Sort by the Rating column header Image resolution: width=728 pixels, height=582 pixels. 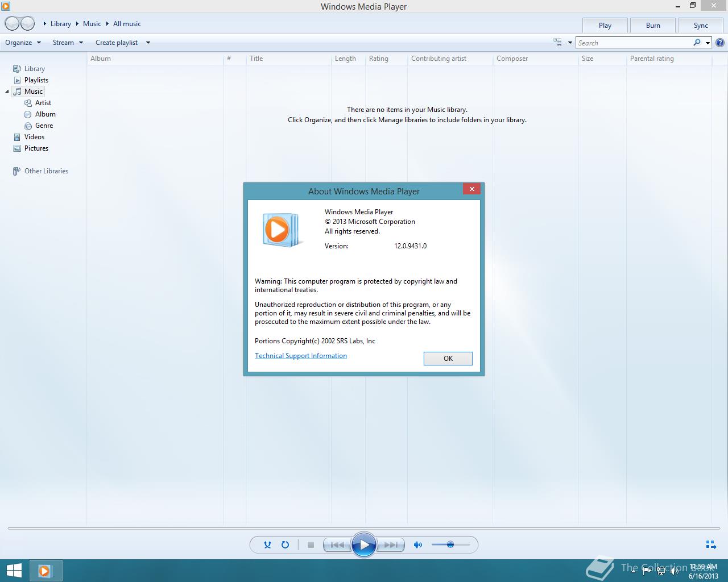pyautogui.click(x=386, y=59)
